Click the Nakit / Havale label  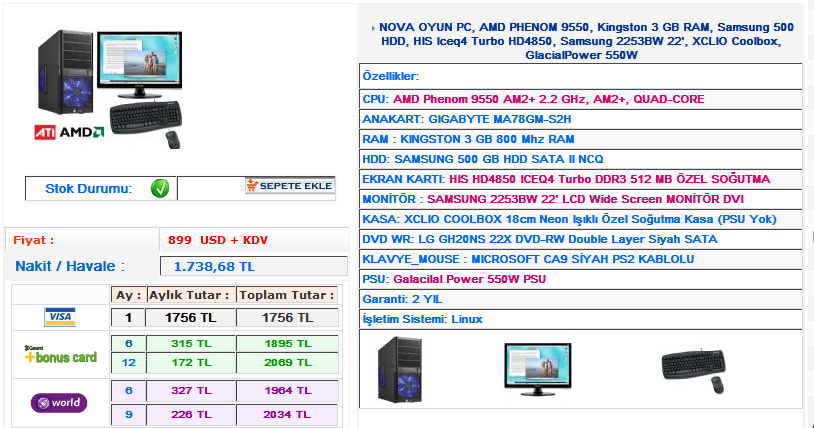coord(70,266)
